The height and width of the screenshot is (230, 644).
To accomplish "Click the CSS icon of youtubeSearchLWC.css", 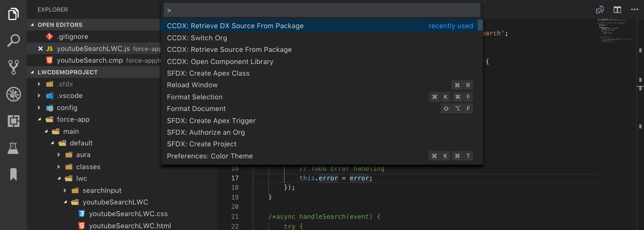I will point(81,214).
